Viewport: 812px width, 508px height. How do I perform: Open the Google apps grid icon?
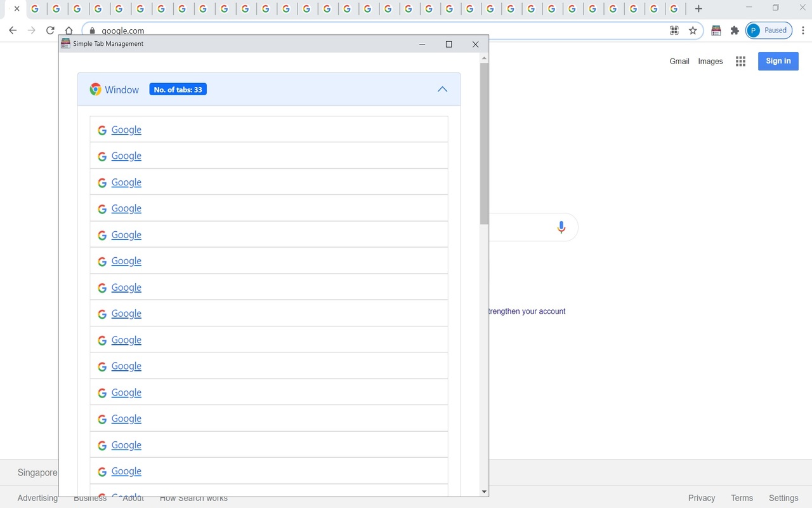(x=740, y=61)
